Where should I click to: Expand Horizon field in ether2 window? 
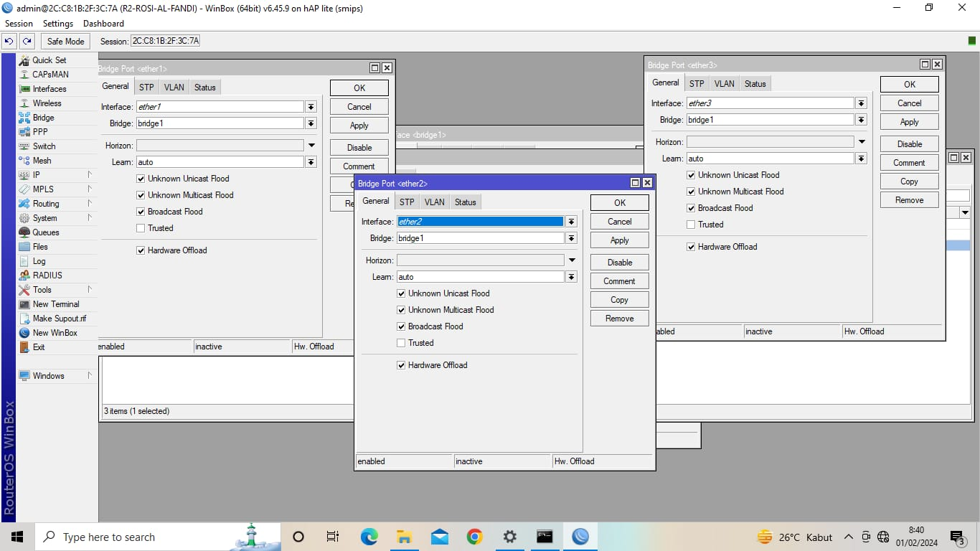[572, 260]
